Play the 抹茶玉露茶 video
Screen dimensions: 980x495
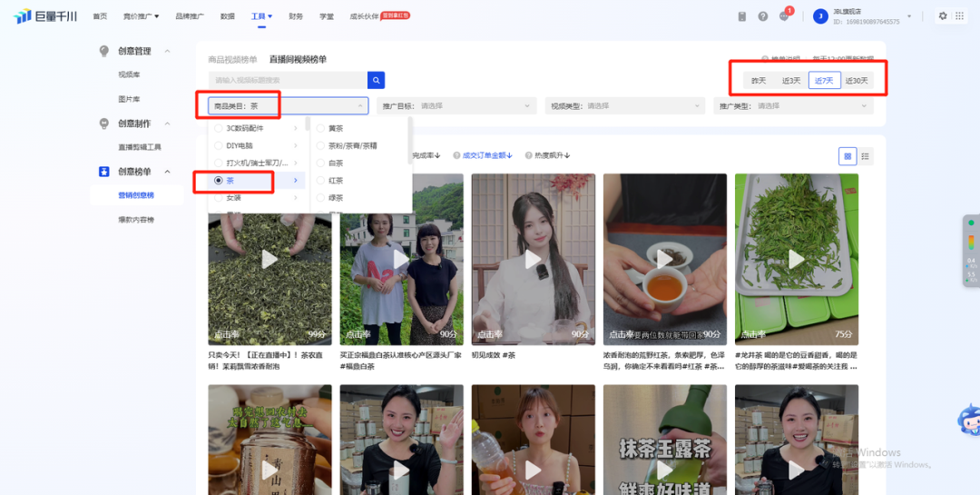coord(664,470)
